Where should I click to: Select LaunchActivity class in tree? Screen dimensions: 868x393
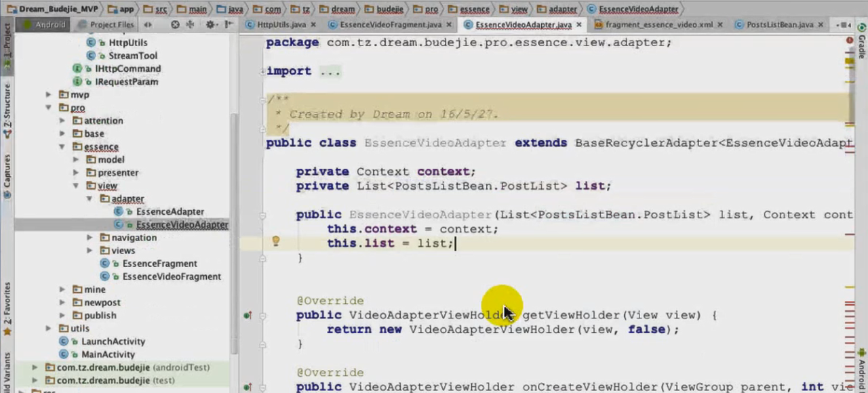[113, 342]
